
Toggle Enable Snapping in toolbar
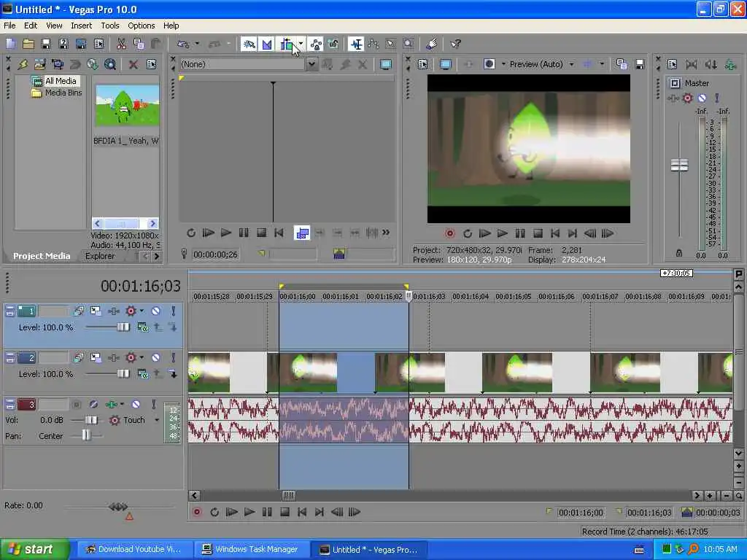tap(249, 44)
